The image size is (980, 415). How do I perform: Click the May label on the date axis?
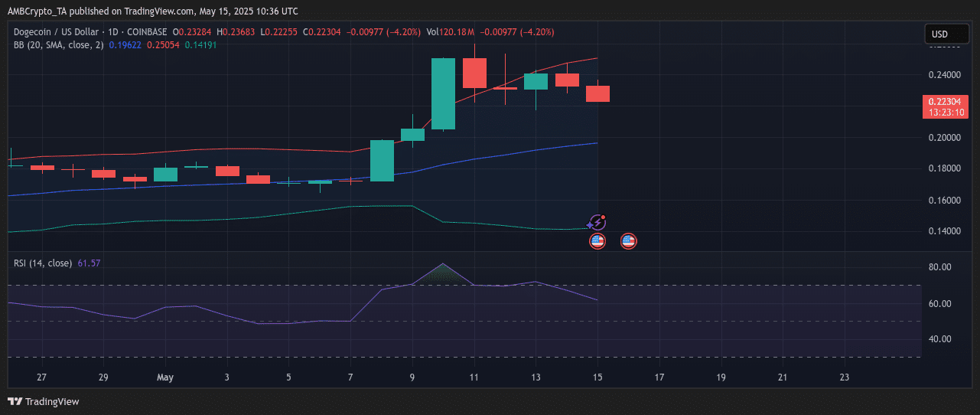tap(165, 377)
